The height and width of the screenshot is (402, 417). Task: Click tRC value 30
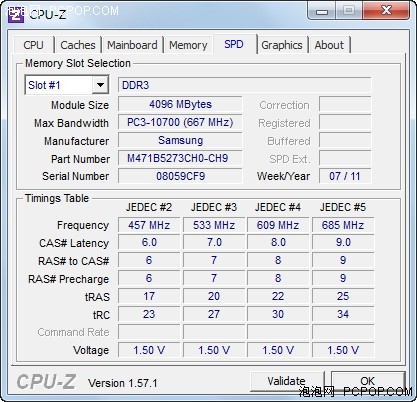(278, 314)
